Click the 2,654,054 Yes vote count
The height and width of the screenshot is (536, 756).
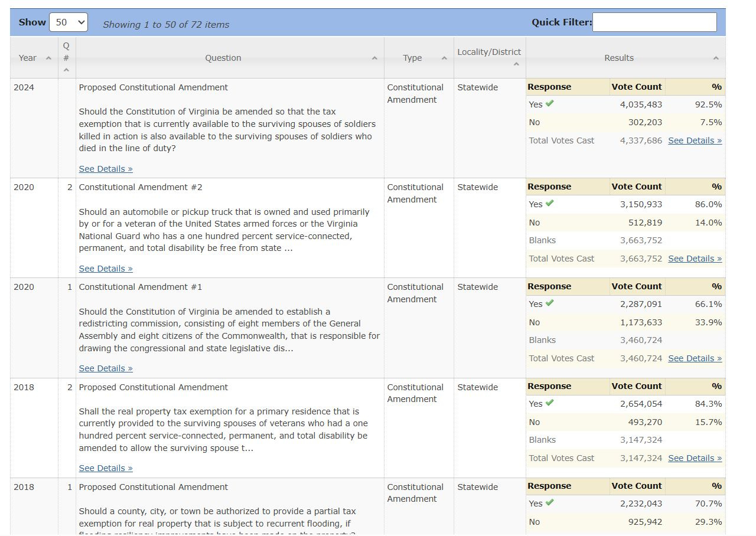[x=641, y=404]
